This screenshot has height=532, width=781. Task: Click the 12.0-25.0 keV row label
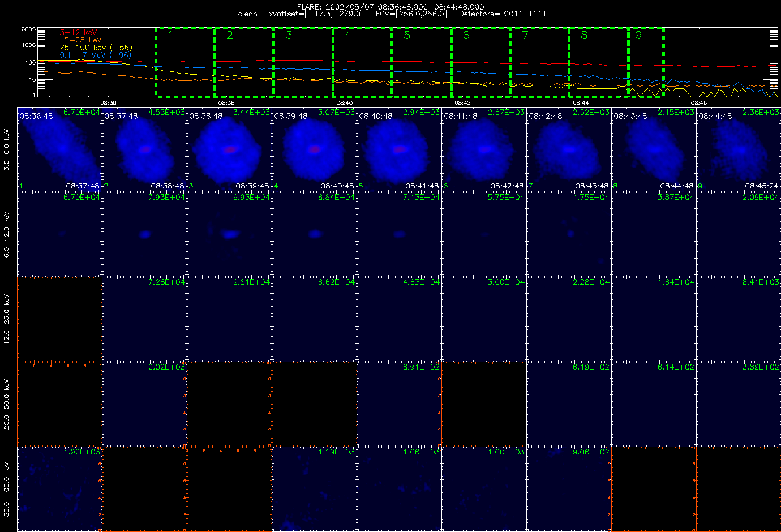(7, 319)
